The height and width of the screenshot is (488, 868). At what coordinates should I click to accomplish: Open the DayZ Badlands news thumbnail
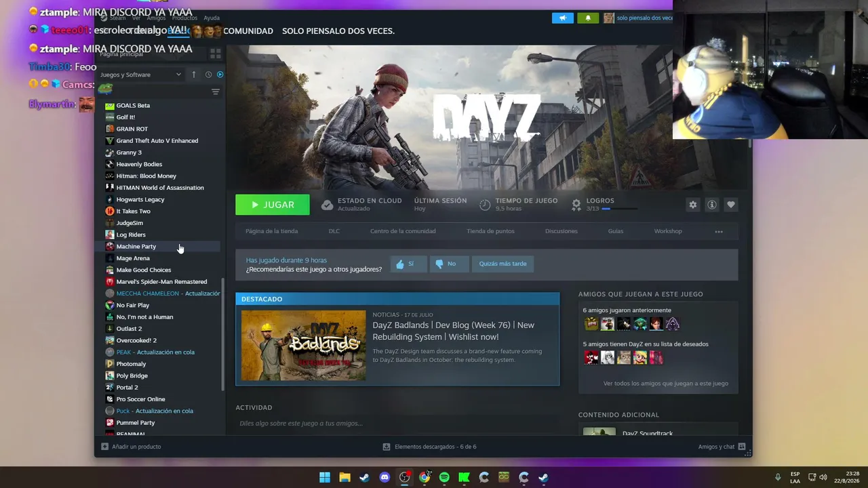[x=303, y=346]
